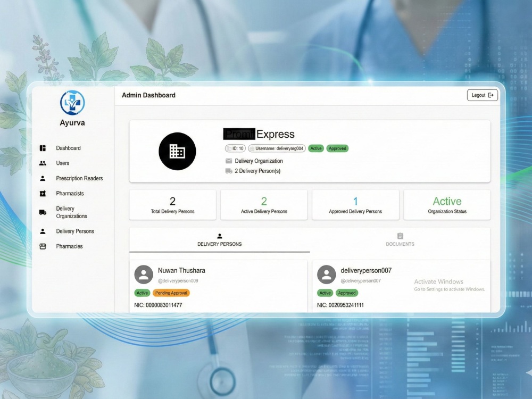The width and height of the screenshot is (532, 399).
Task: Click the Active Delivery Persons stat card
Action: [x=264, y=205]
